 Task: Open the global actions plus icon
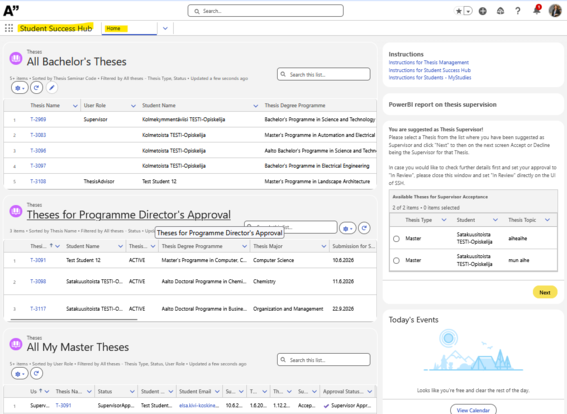coord(483,11)
